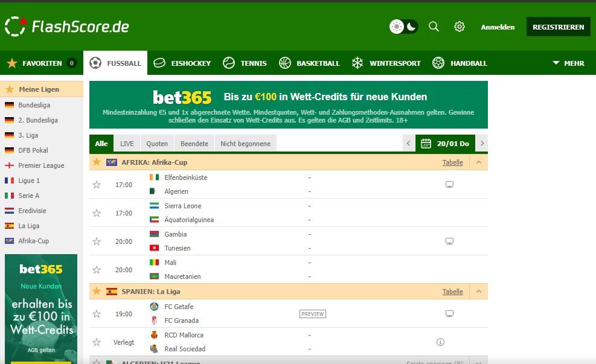Select Quoten filter tab

[157, 144]
